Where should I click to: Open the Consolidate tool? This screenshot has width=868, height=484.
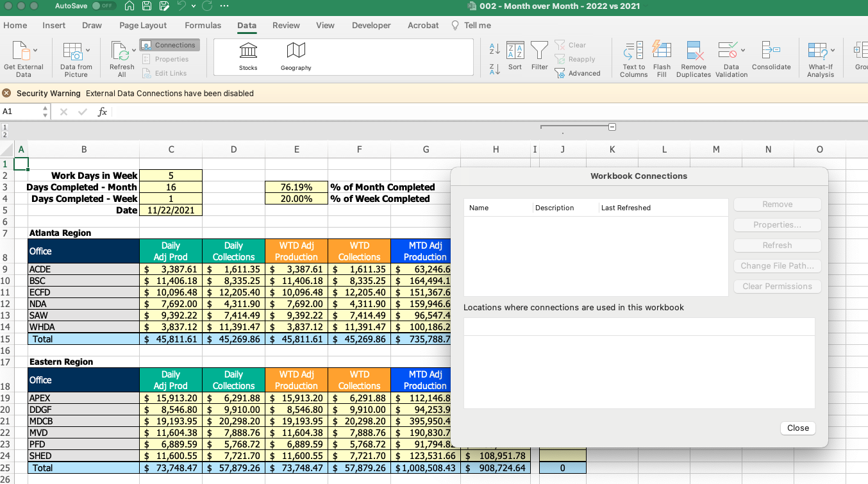tap(771, 51)
